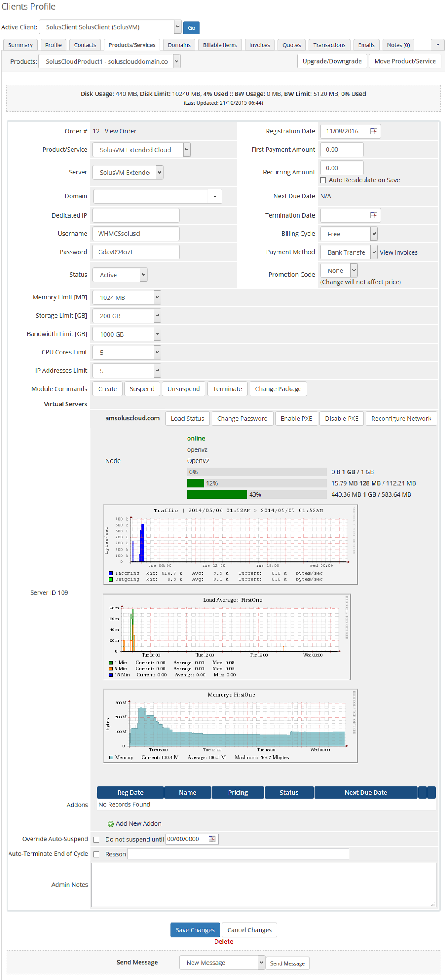Click the green plus Add New Addon icon

tap(111, 824)
